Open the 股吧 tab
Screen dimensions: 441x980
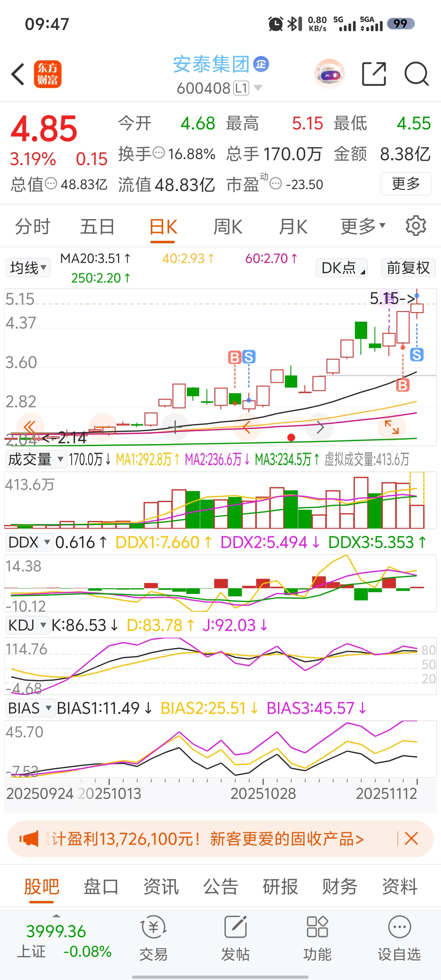(41, 887)
